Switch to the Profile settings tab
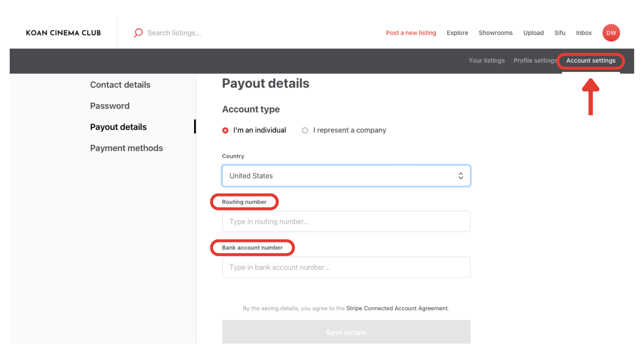The height and width of the screenshot is (362, 644). point(535,61)
